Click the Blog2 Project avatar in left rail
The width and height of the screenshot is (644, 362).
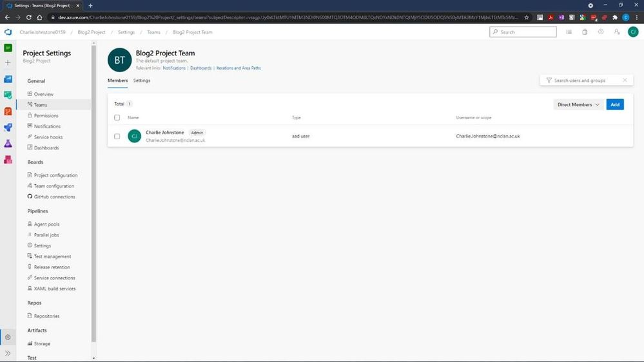click(x=8, y=48)
